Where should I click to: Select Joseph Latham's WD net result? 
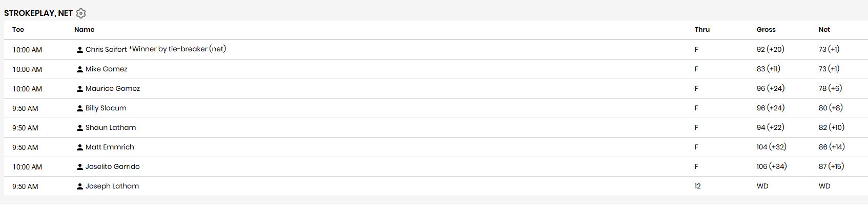coord(824,186)
